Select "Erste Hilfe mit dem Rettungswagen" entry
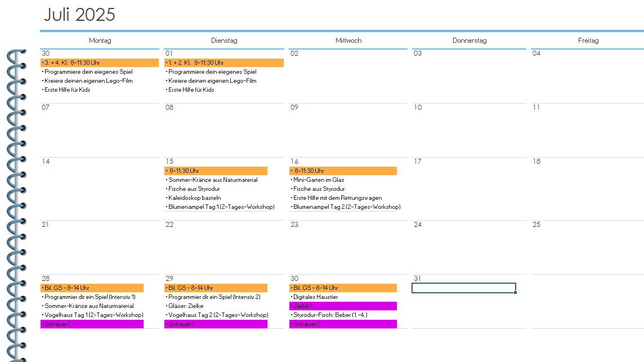Image resolution: width=644 pixels, height=362 pixels. pos(337,198)
